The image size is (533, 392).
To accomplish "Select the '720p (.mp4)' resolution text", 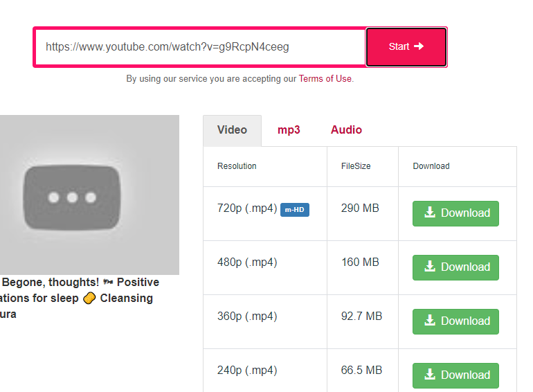I will pos(247,208).
